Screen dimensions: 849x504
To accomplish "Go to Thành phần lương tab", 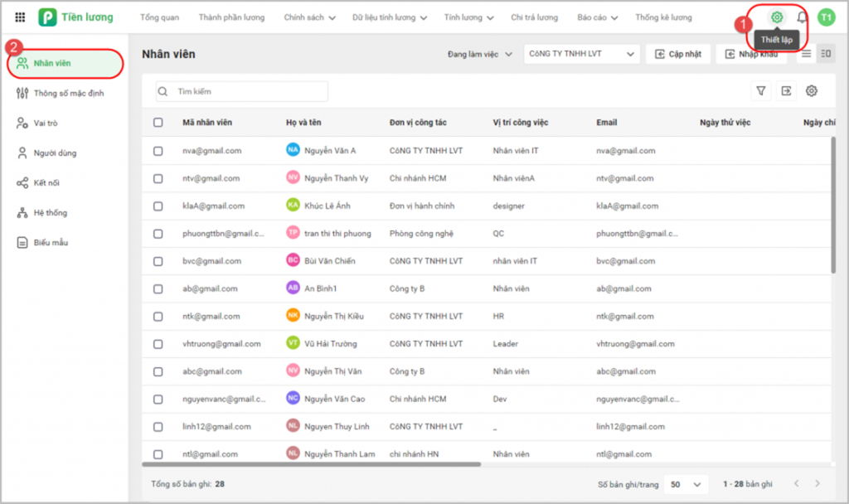I will [231, 17].
